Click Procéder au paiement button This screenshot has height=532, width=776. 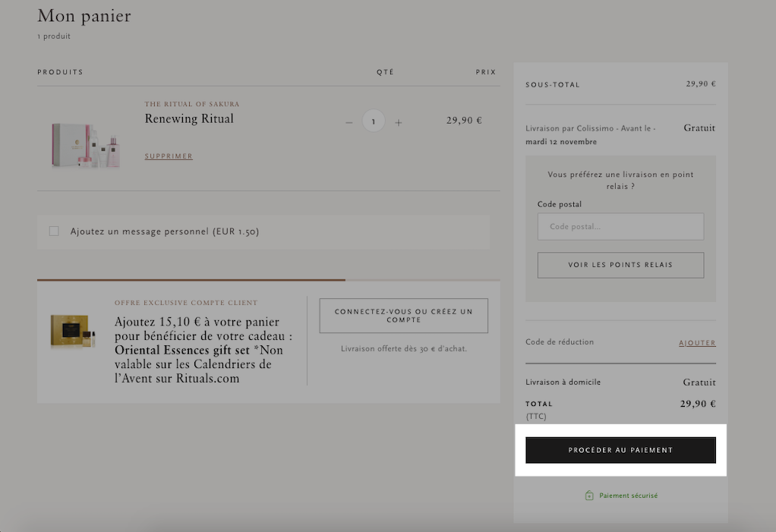(620, 450)
